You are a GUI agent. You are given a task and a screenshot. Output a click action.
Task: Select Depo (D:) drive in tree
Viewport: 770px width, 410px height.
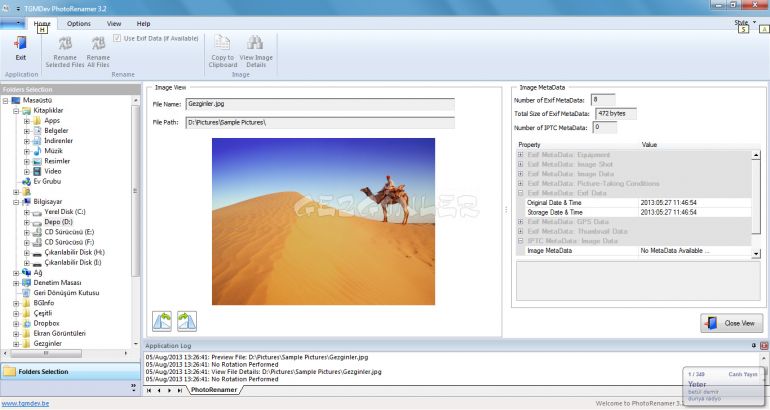(x=58, y=221)
